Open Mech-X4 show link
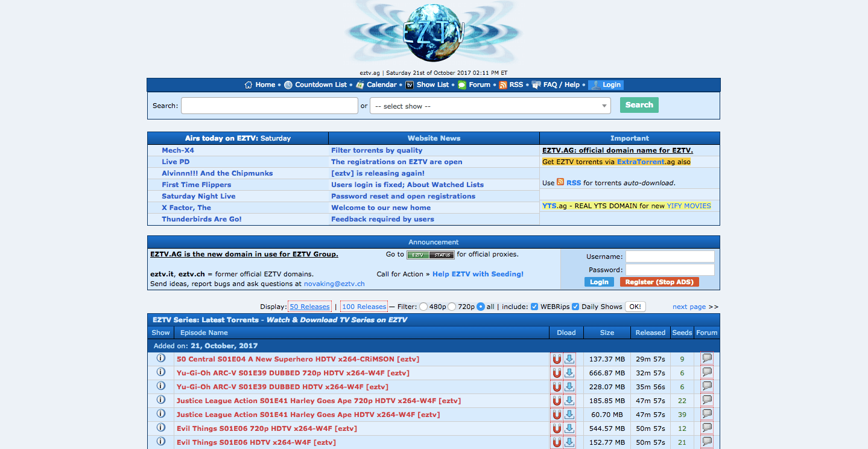Image resolution: width=868 pixels, height=449 pixels. [178, 150]
